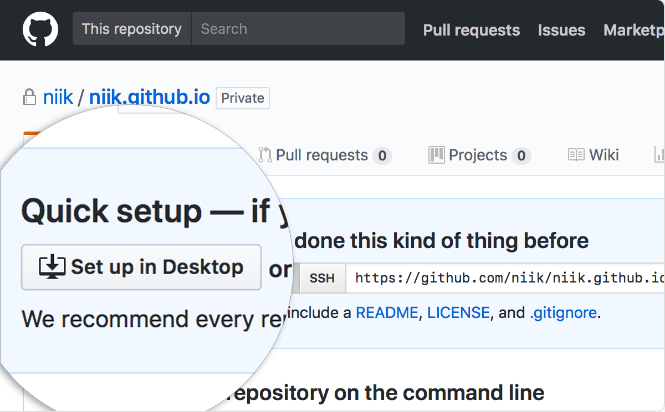Open Pull requests in the top navigation
This screenshot has height=412, width=665.
click(x=471, y=30)
